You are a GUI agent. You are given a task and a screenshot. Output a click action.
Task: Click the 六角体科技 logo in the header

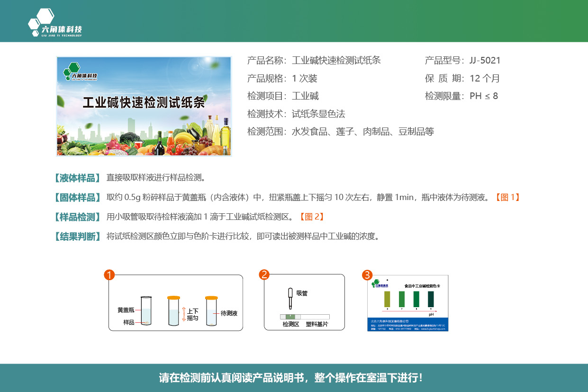tap(55, 23)
